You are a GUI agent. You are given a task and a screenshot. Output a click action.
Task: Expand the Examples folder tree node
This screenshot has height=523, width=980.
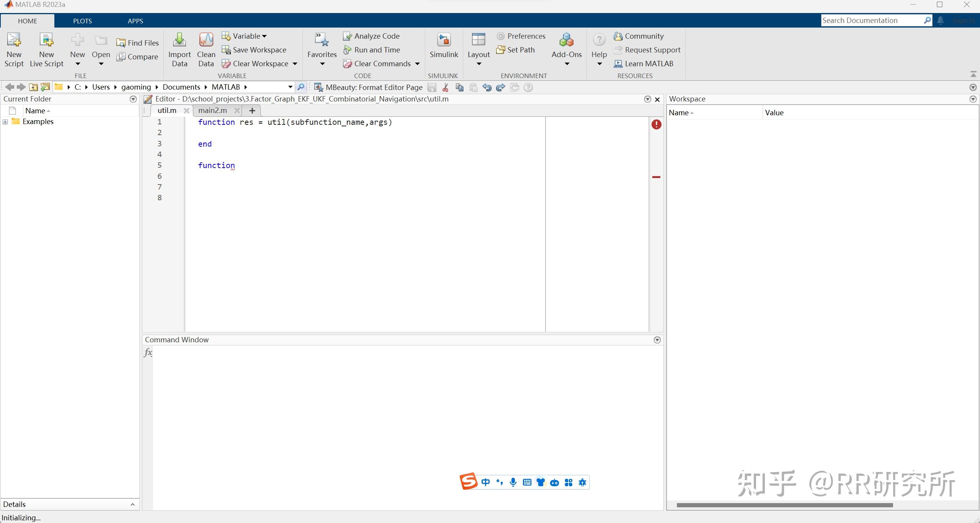[x=5, y=122]
